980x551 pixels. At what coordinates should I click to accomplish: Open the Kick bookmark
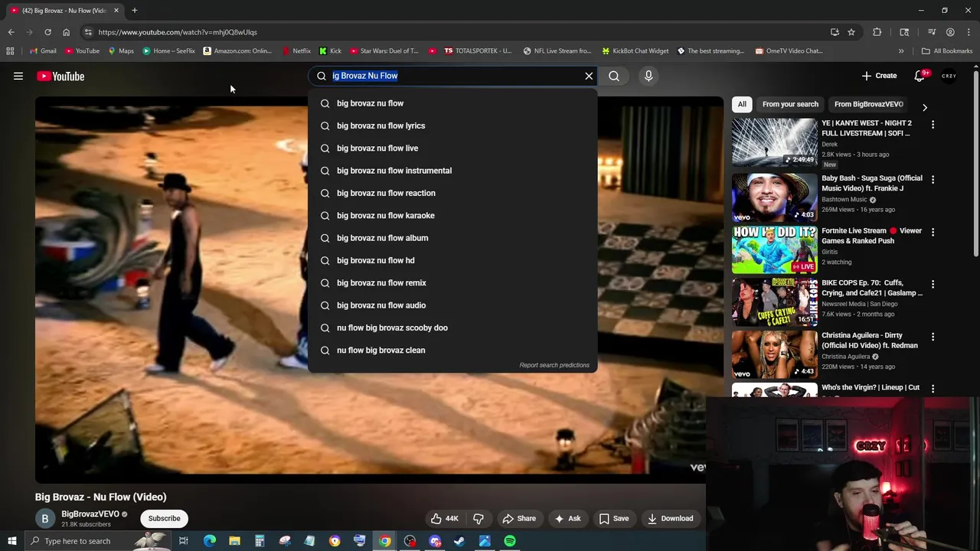tap(330, 51)
